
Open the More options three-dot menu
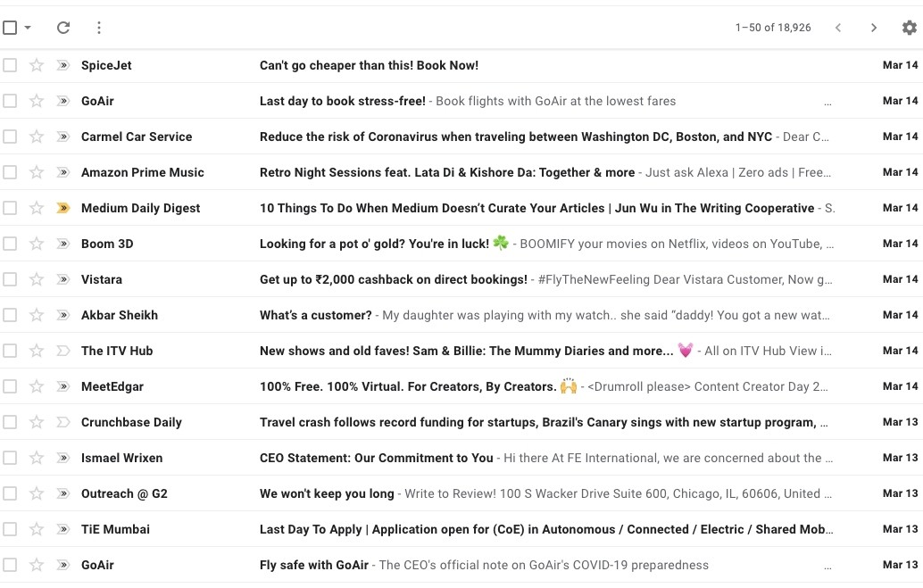point(99,28)
